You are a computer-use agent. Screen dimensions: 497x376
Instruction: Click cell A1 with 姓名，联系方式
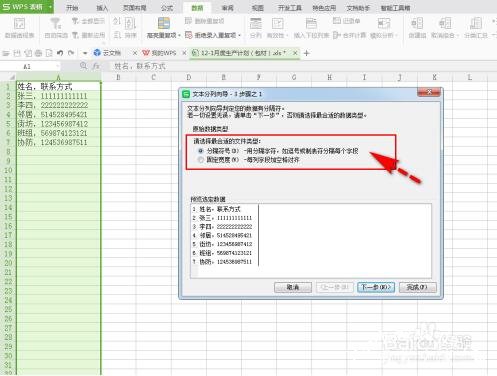[x=59, y=87]
